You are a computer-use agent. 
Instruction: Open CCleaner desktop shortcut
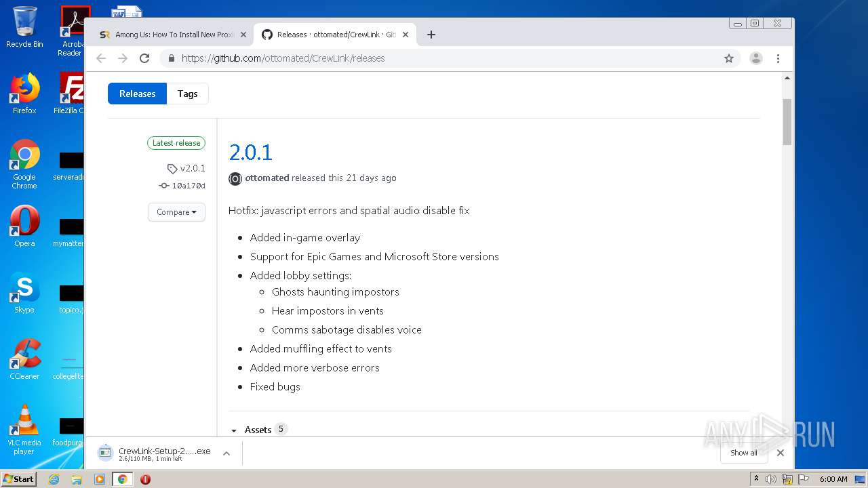coord(24,359)
